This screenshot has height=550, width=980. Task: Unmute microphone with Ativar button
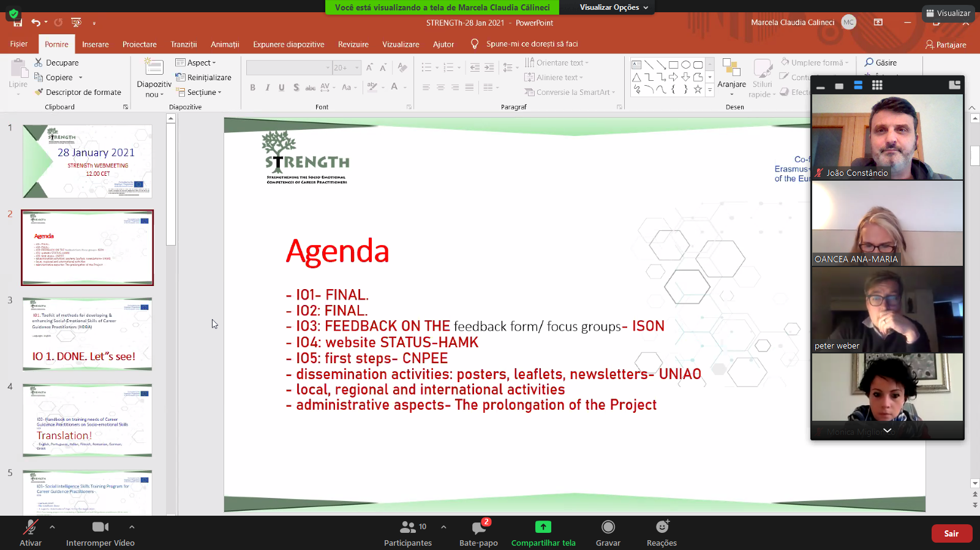click(30, 527)
